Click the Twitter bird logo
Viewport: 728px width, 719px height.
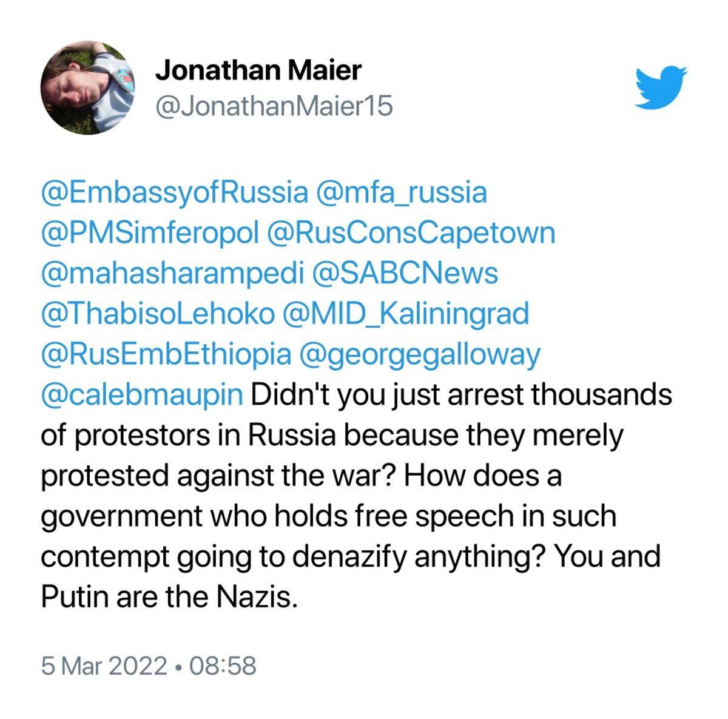661,87
